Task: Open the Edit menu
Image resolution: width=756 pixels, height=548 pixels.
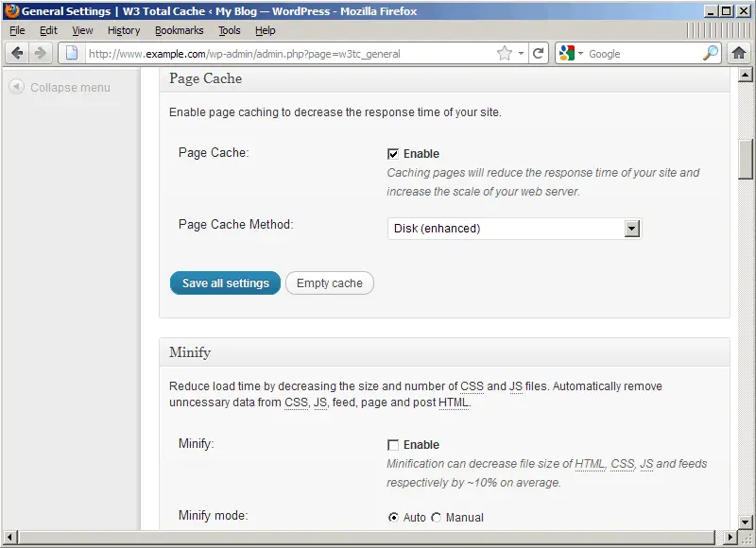Action: 48,30
